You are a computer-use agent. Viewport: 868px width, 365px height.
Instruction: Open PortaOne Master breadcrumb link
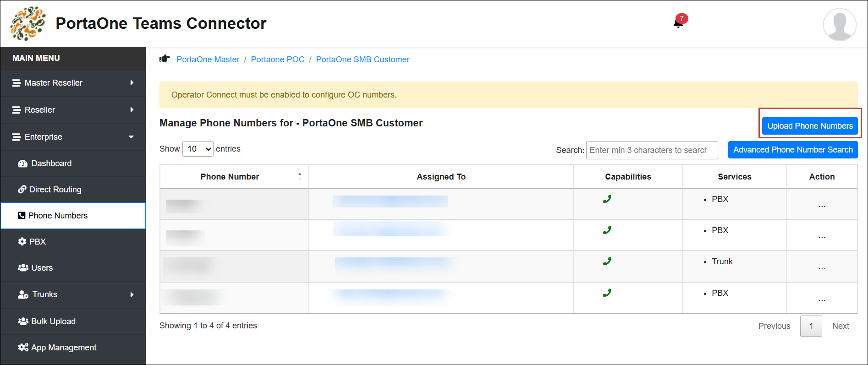(208, 60)
